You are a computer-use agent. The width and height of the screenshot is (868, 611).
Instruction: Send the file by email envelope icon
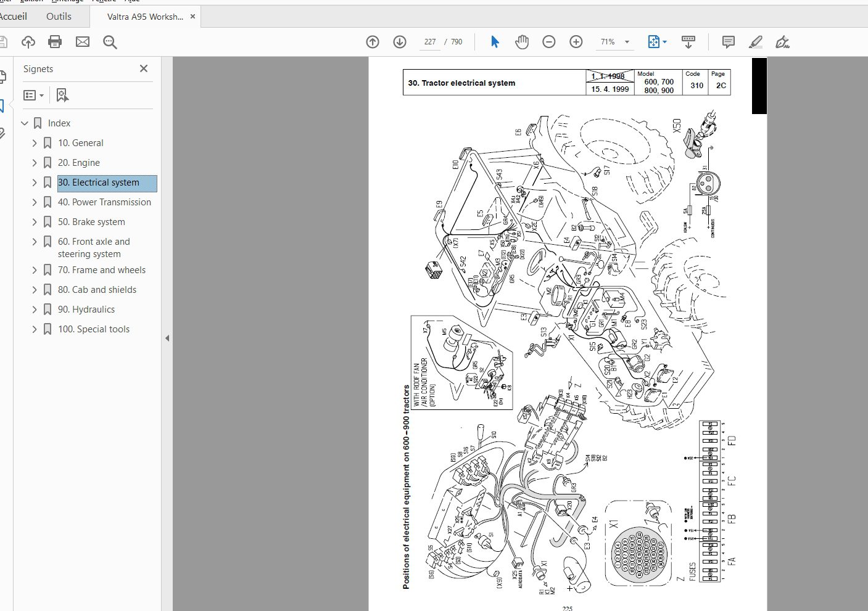(83, 42)
